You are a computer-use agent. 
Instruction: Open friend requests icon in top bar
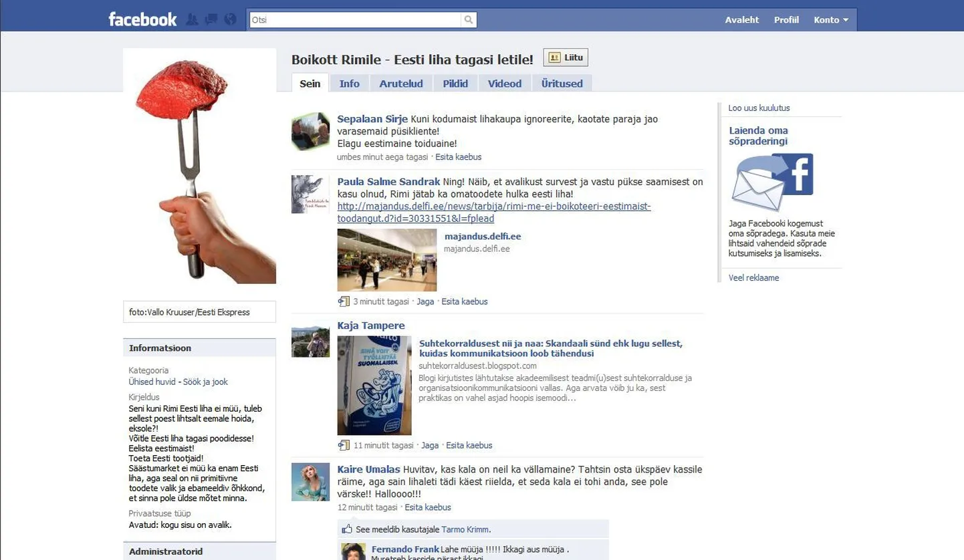[x=192, y=19]
